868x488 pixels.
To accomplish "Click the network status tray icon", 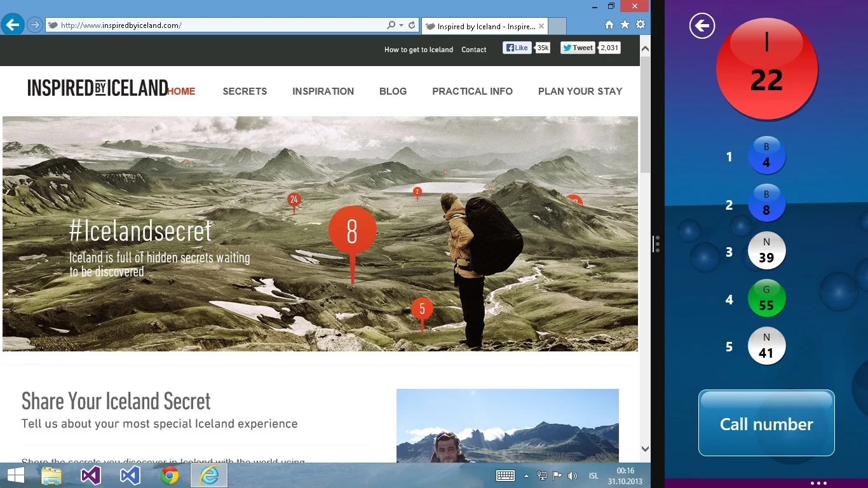I will coord(542,476).
